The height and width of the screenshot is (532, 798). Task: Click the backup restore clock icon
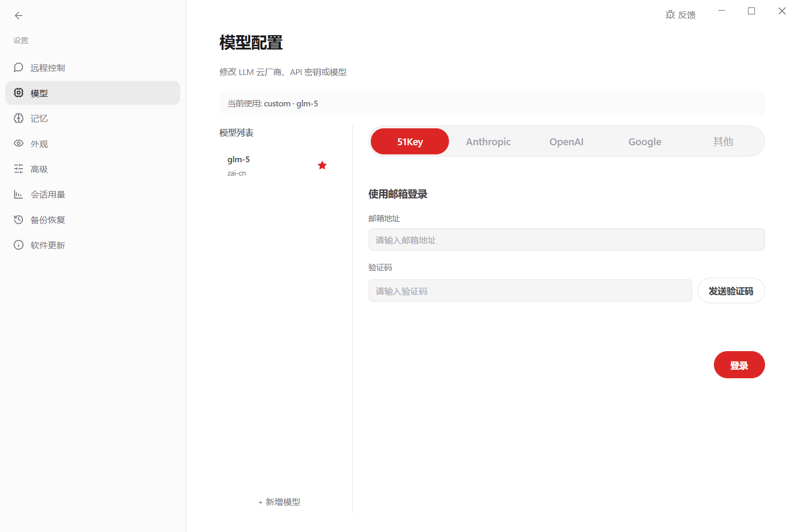point(19,220)
